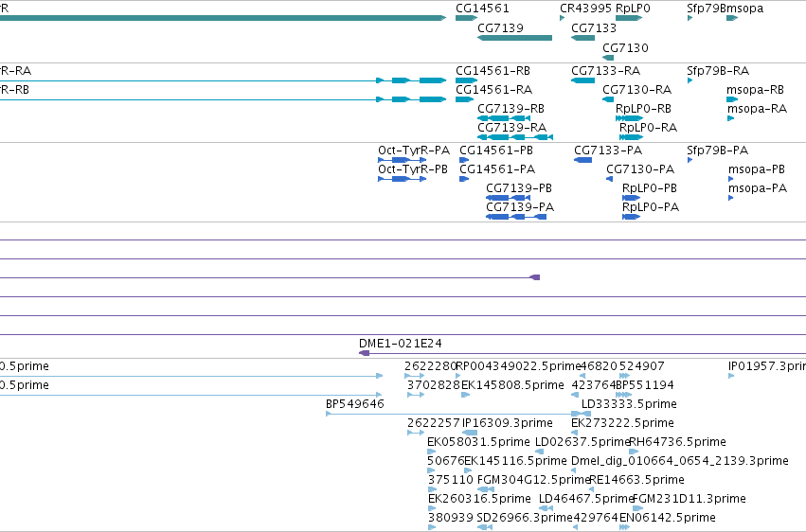
Task: Click the EK058031.5prime label
Action: click(x=478, y=442)
